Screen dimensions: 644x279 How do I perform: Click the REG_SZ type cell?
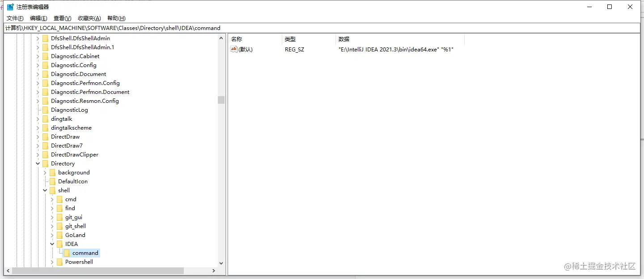click(x=294, y=50)
